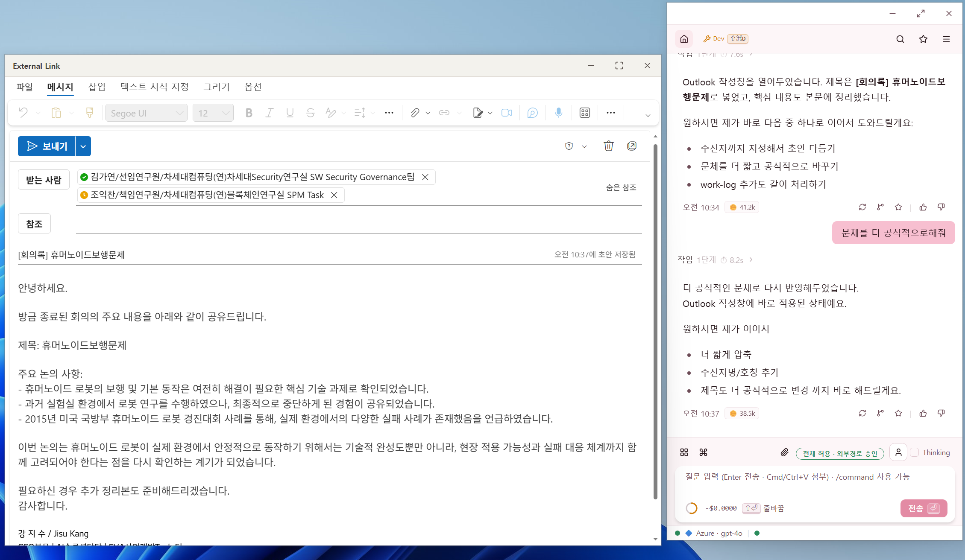Click the 전체 허용 · 외부경로 승인 badge
The width and height of the screenshot is (965, 560).
pos(840,453)
